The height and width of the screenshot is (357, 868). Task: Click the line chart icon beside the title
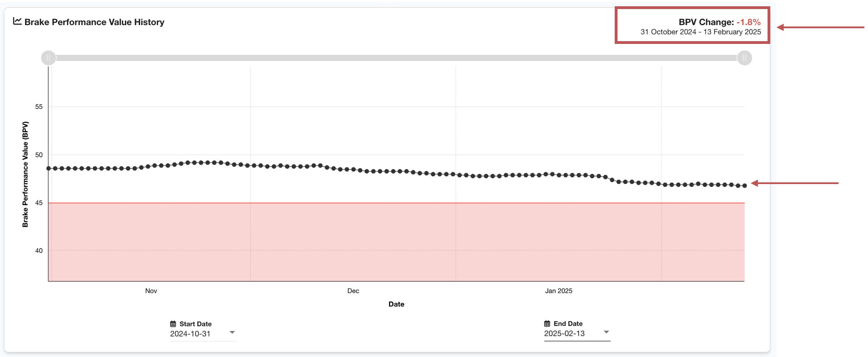click(17, 21)
